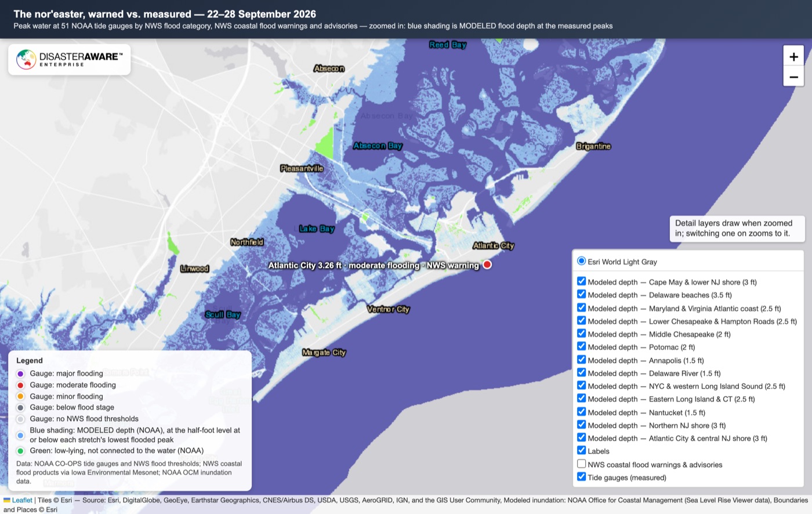
Task: Click the Pleasantville place label
Action: tap(302, 168)
